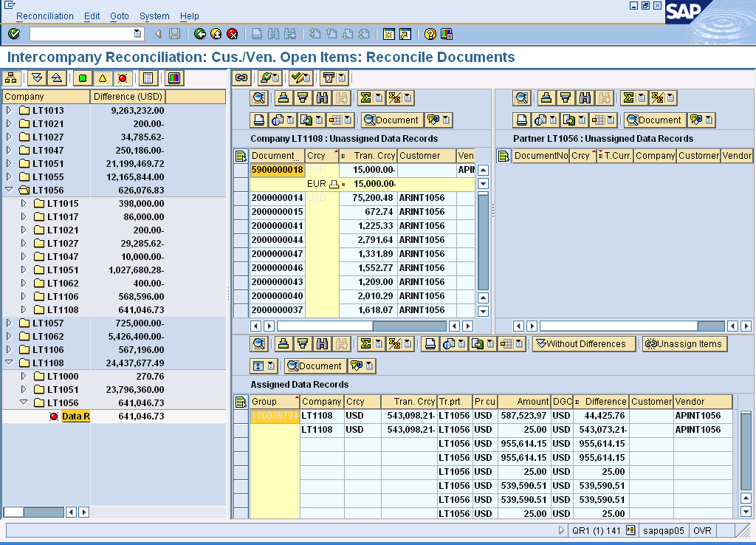Click the Without Differences button

pyautogui.click(x=584, y=344)
